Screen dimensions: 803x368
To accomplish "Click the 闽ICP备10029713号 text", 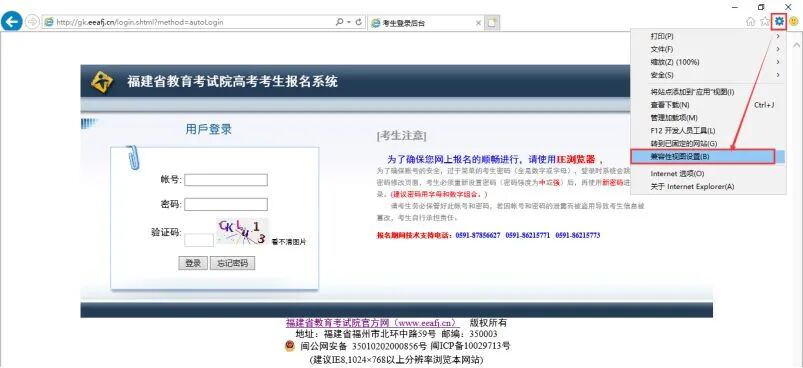I will coord(470,347).
